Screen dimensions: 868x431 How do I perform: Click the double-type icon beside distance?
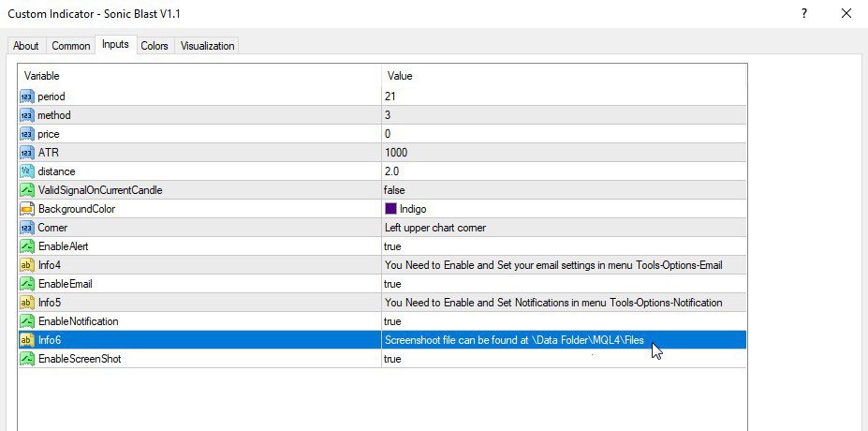point(26,171)
